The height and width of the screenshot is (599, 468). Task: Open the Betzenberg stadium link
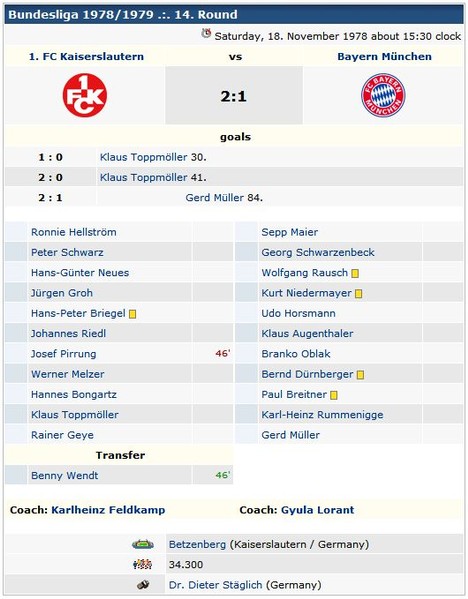tap(197, 544)
